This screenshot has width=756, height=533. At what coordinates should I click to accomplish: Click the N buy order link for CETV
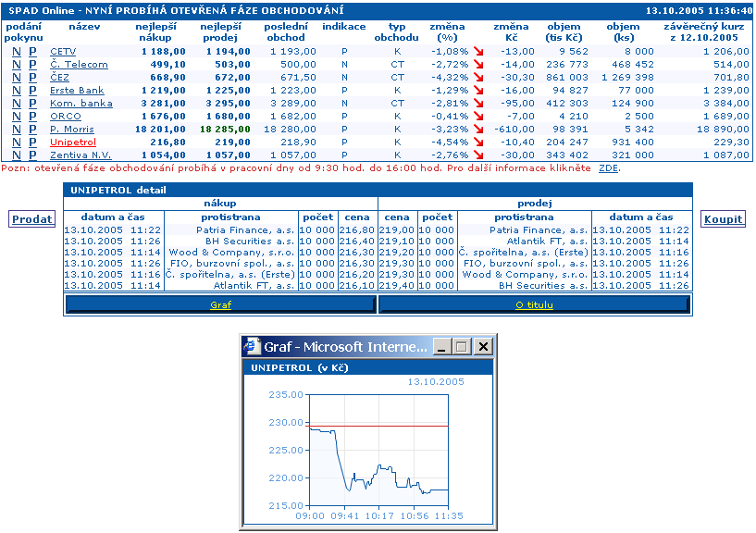click(16, 52)
